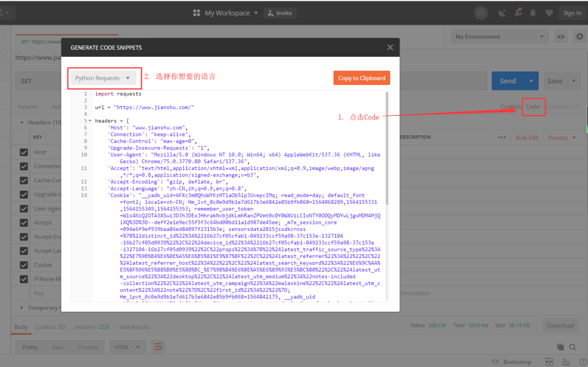Image resolution: width=588 pixels, height=367 pixels.
Task: Open manage environments gear icon
Action: click(579, 37)
